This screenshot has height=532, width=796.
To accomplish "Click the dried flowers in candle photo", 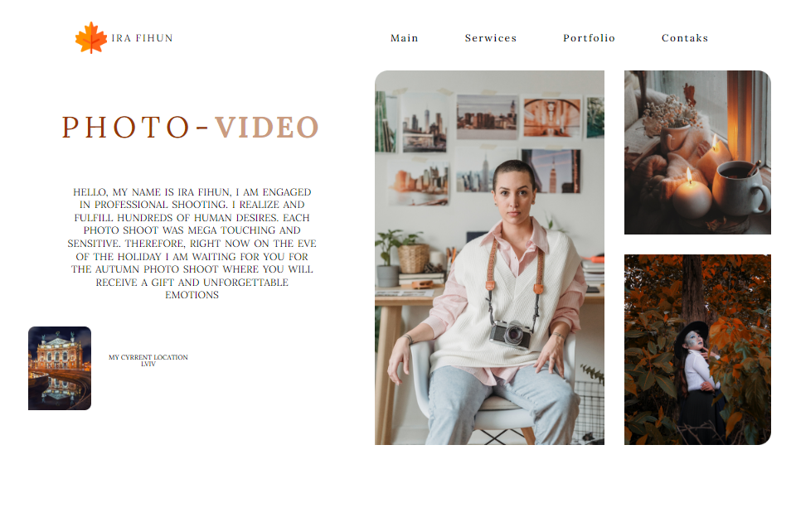I will (667, 114).
